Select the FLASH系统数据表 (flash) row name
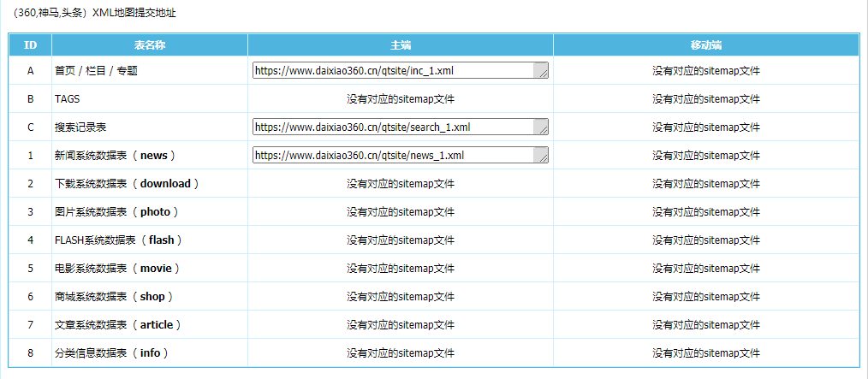Screen dimensions: 868x379 point(118,240)
